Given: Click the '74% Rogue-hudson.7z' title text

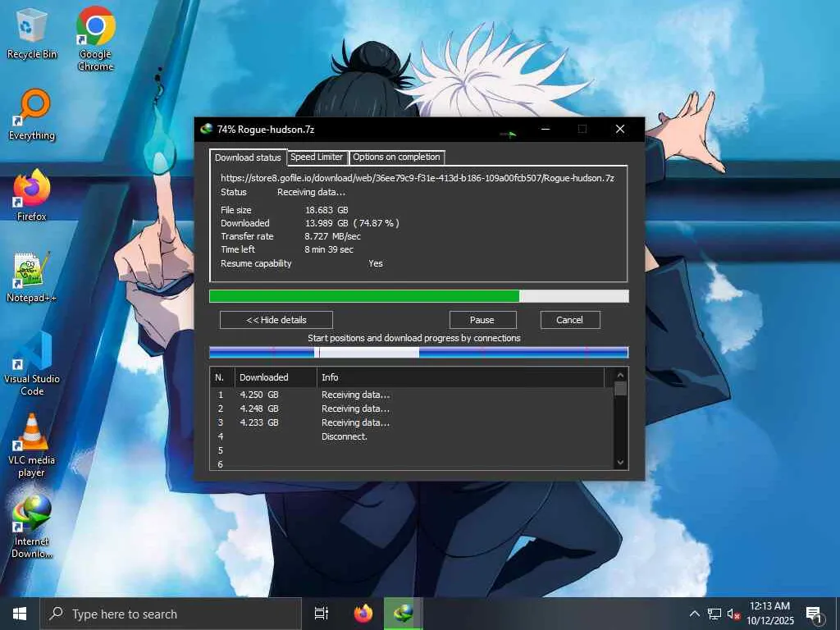Looking at the screenshot, I should pos(266,129).
